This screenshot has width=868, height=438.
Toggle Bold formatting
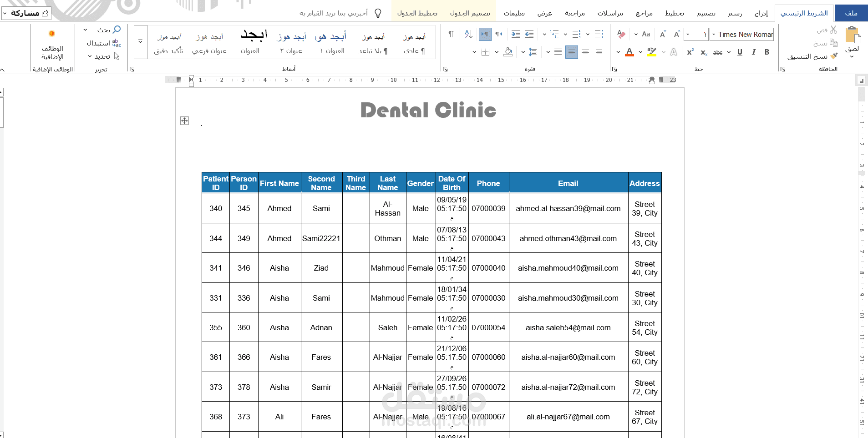click(767, 52)
